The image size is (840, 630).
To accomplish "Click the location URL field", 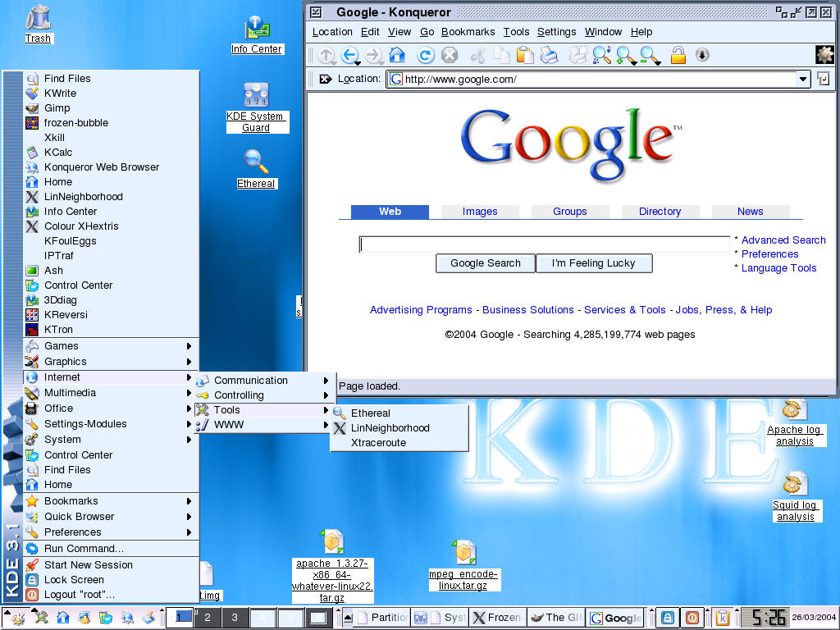I will (591, 80).
